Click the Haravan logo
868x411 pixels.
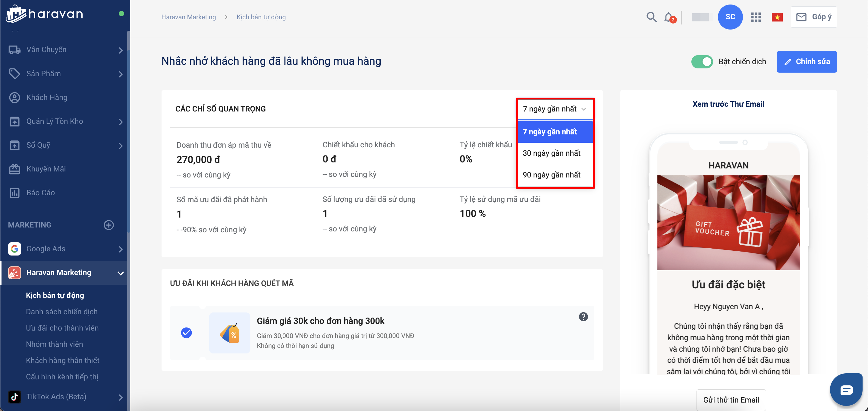coord(45,14)
